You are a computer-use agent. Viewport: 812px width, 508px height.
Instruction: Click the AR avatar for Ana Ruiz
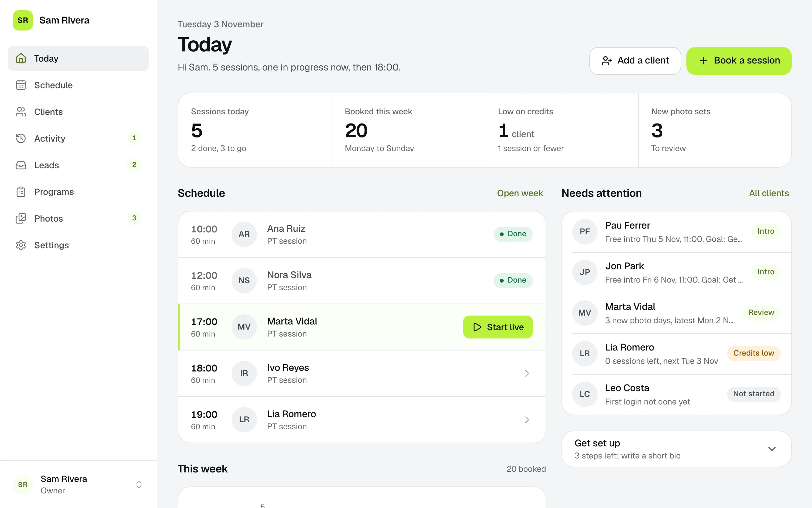coord(244,234)
